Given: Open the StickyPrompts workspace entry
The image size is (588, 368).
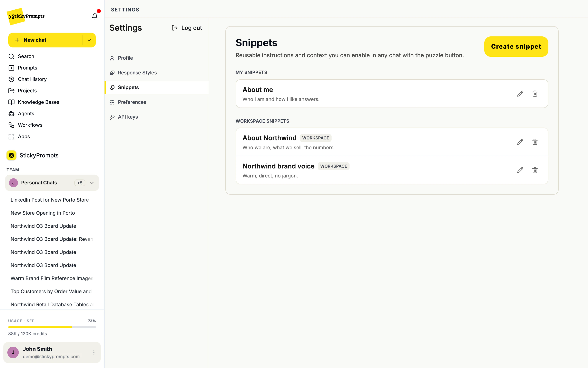Looking at the screenshot, I should coord(33,156).
